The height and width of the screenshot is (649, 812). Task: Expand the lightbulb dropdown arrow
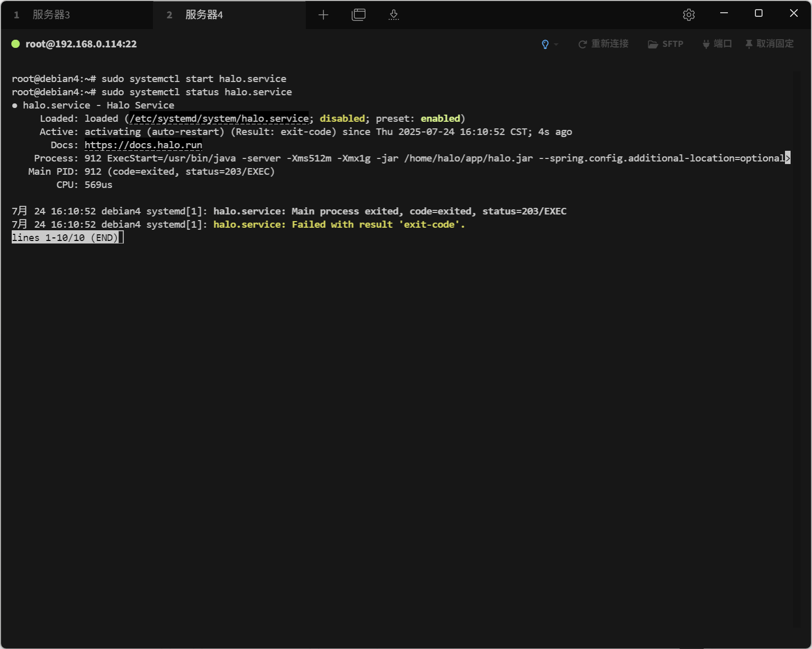[x=556, y=45]
